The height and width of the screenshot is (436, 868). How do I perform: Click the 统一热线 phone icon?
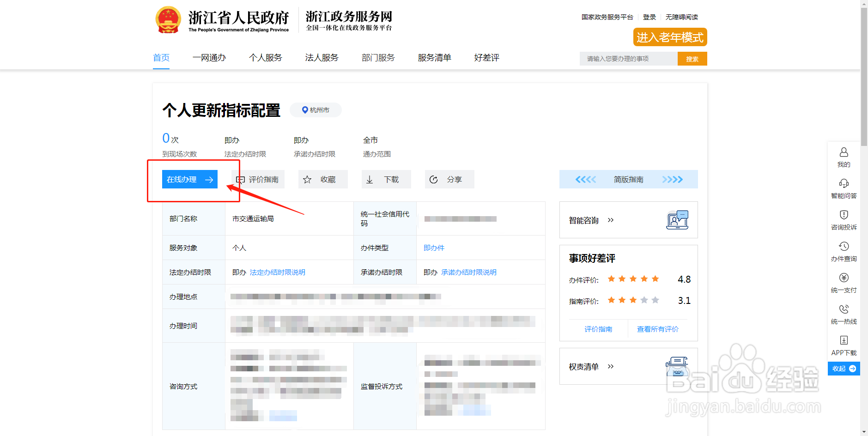point(844,309)
